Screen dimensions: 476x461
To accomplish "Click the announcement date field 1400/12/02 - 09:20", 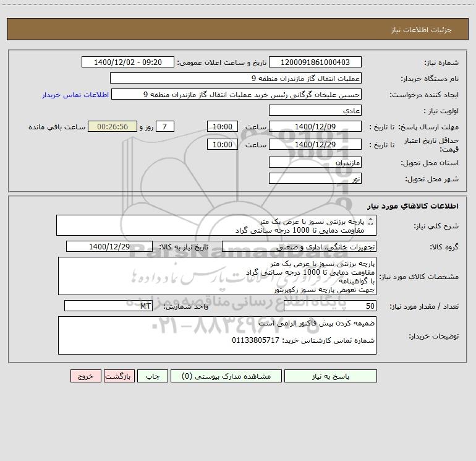I will [x=128, y=62].
